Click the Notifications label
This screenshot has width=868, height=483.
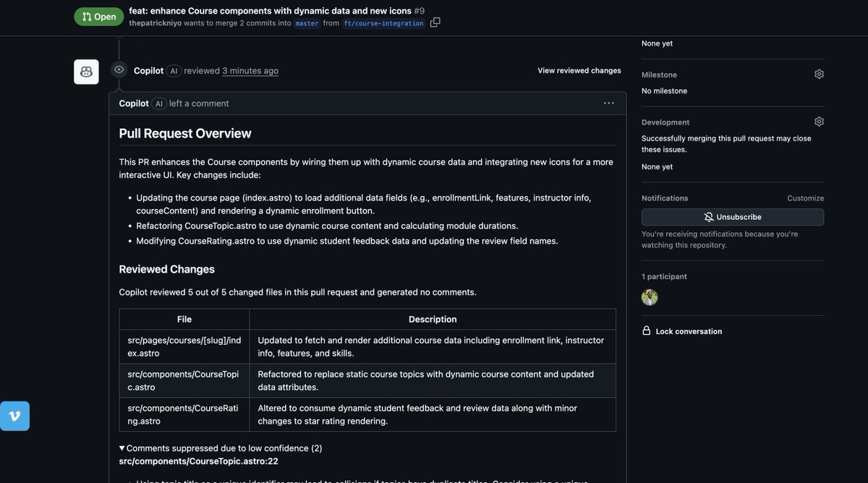tap(665, 198)
